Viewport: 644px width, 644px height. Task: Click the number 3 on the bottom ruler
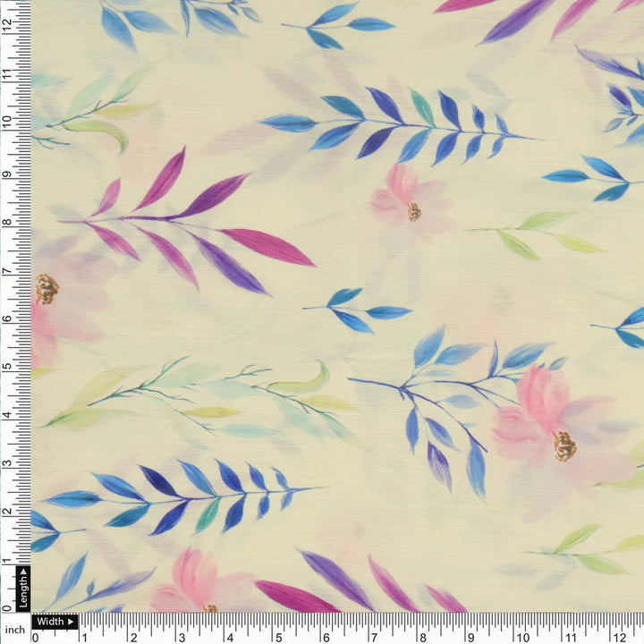tap(181, 637)
